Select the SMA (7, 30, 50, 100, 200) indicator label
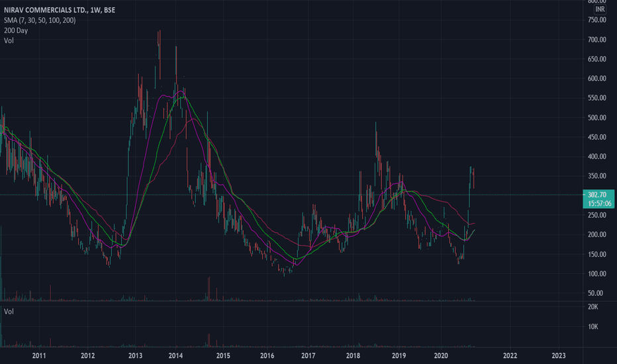Image resolution: width=617 pixels, height=364 pixels. (40, 20)
